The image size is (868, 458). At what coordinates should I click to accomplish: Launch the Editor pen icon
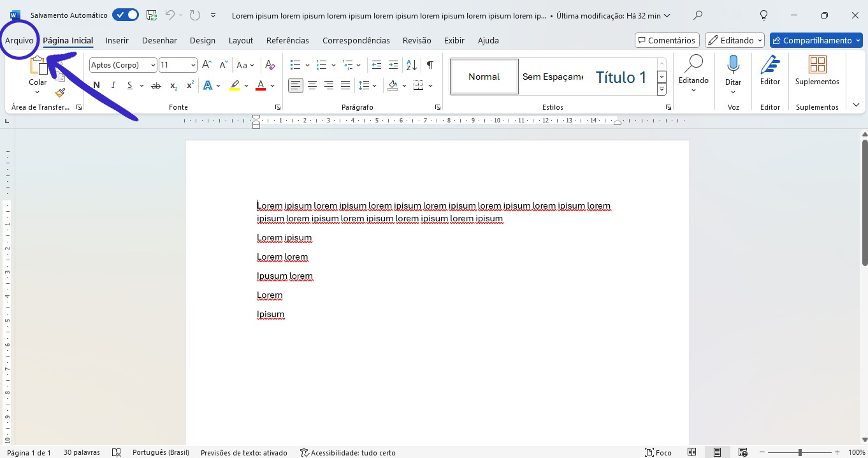(770, 70)
